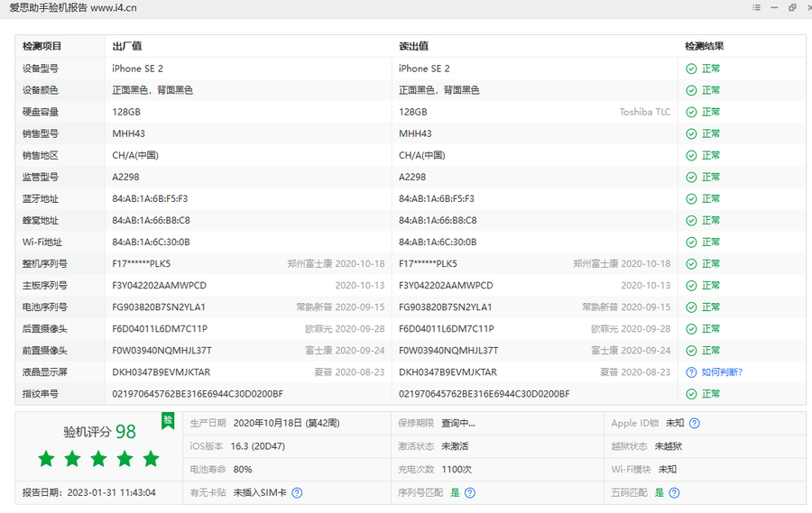Click the green check icon for 销售型号
The image size is (812, 513).
691,134
